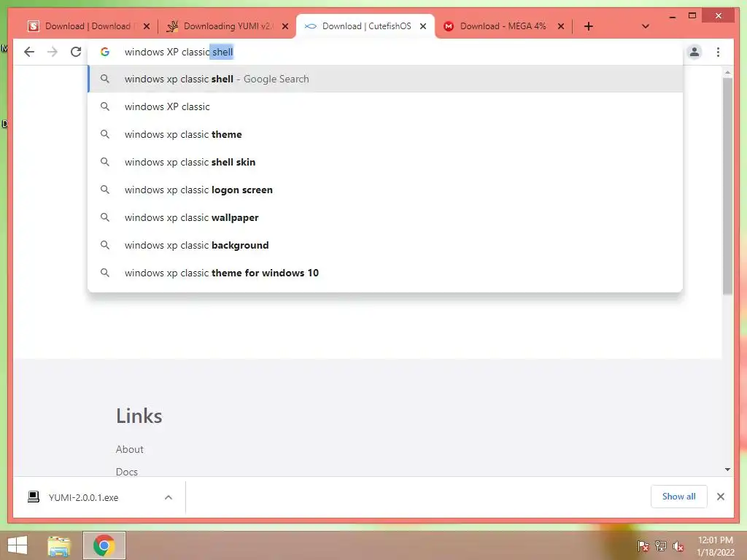Open a new tab with the plus icon
747x560 pixels.
tap(589, 26)
